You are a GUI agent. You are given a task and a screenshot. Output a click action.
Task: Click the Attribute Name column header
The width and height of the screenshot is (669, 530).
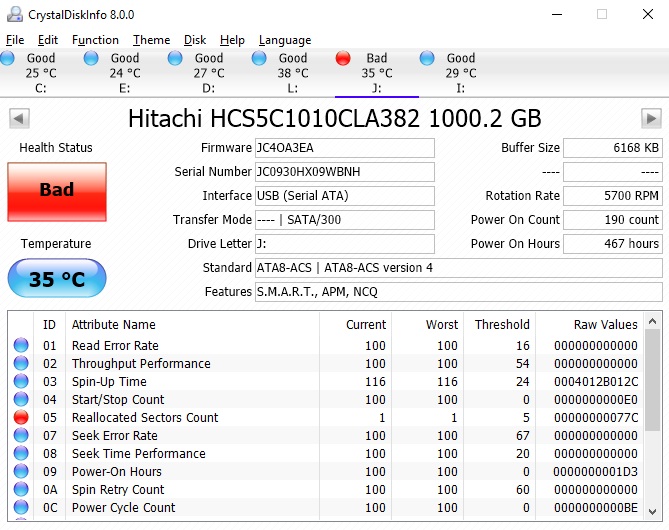(192, 324)
